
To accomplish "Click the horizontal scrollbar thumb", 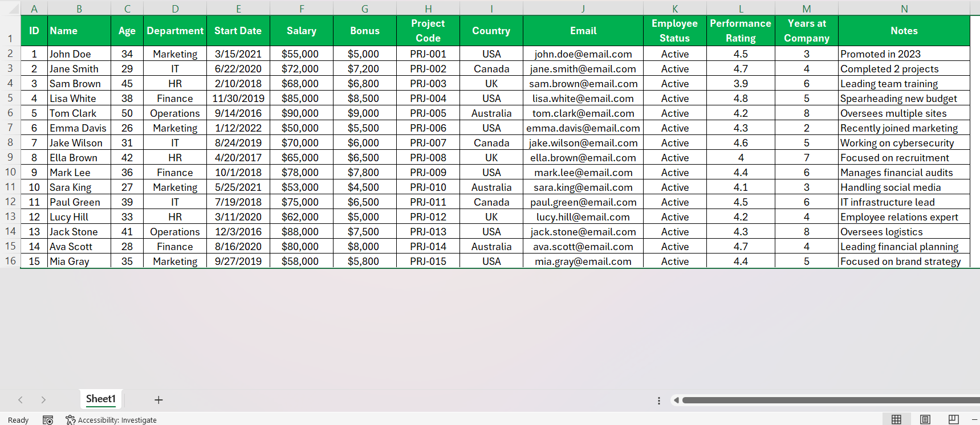I will (x=831, y=401).
